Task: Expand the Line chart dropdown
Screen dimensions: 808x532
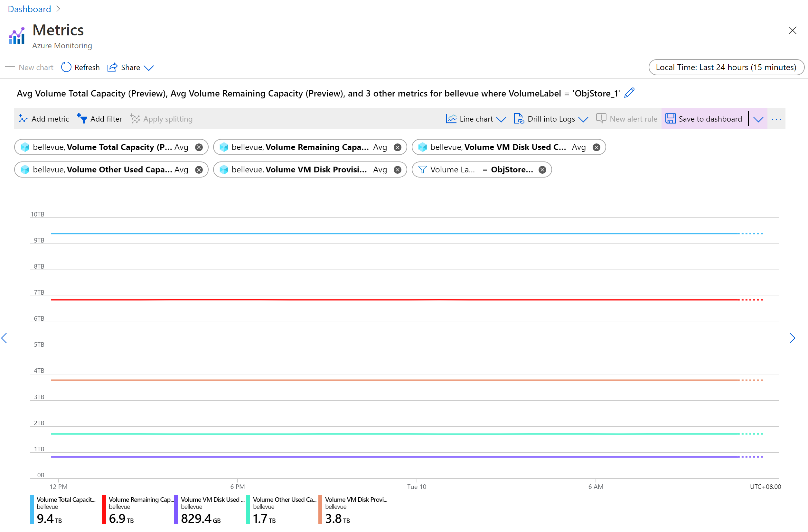Action: [x=501, y=119]
